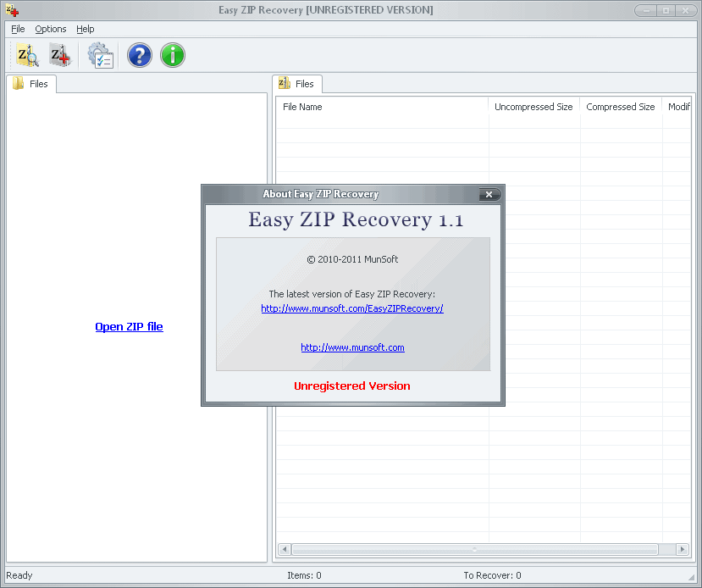The height and width of the screenshot is (588, 702).
Task: Open the EasyZIPRecovery product page link
Action: [352, 308]
